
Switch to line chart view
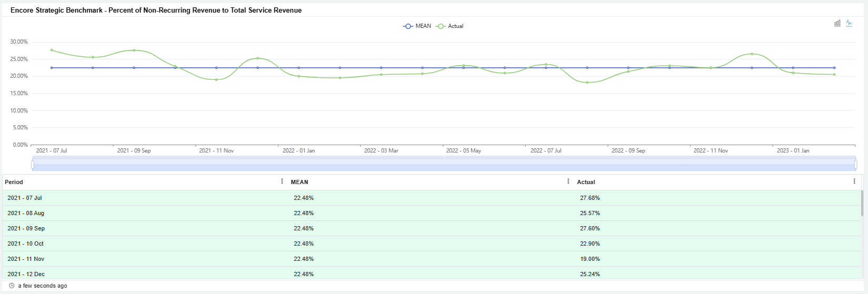coord(849,23)
